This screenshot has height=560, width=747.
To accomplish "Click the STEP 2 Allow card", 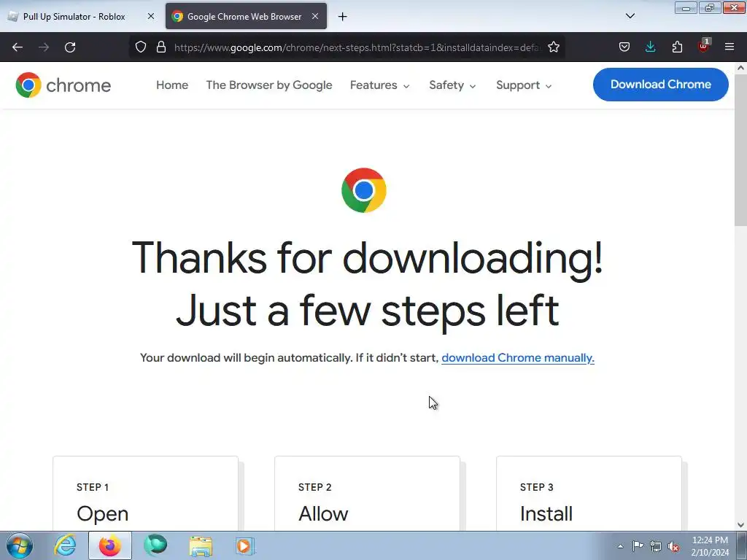I will click(368, 494).
